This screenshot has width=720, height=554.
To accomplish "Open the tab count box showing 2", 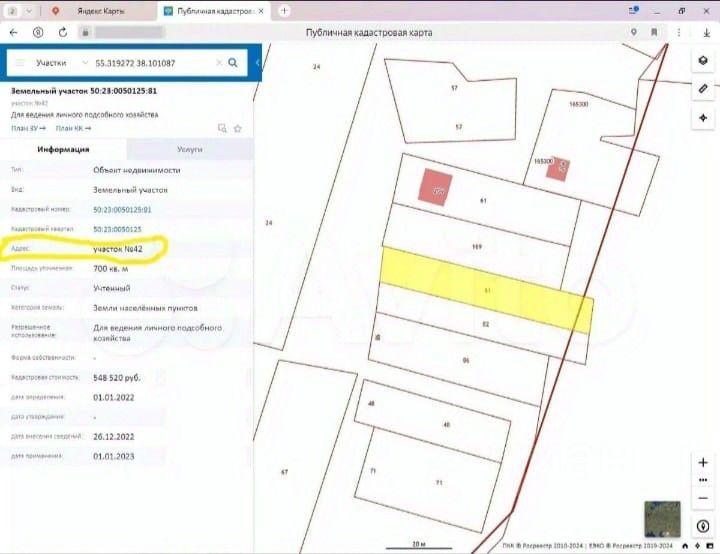I will pos(12,11).
